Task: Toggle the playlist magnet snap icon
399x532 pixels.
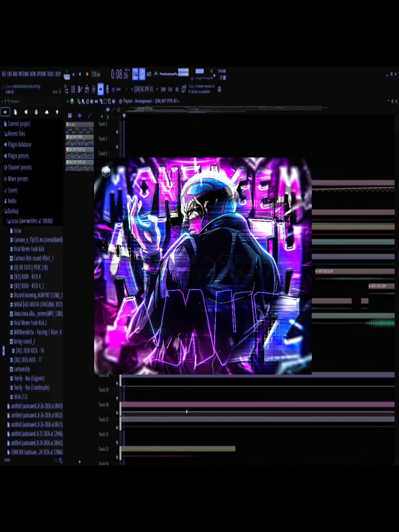Action: [x=72, y=101]
